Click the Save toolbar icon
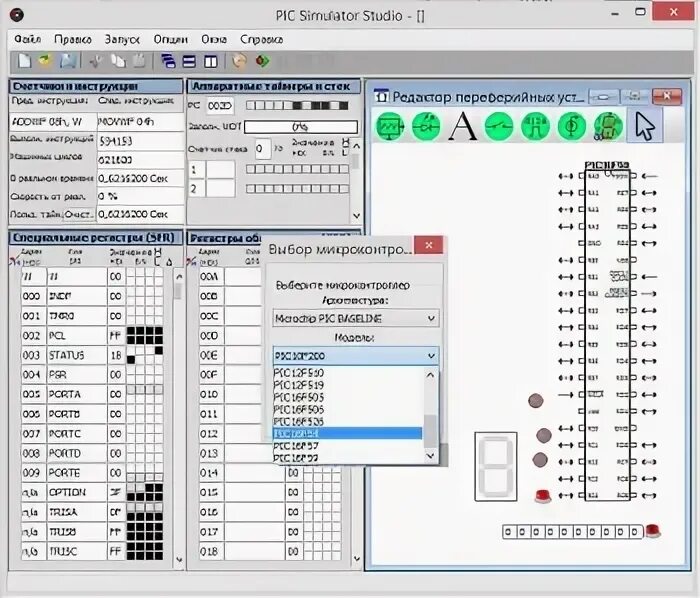The image size is (700, 598). (x=68, y=61)
